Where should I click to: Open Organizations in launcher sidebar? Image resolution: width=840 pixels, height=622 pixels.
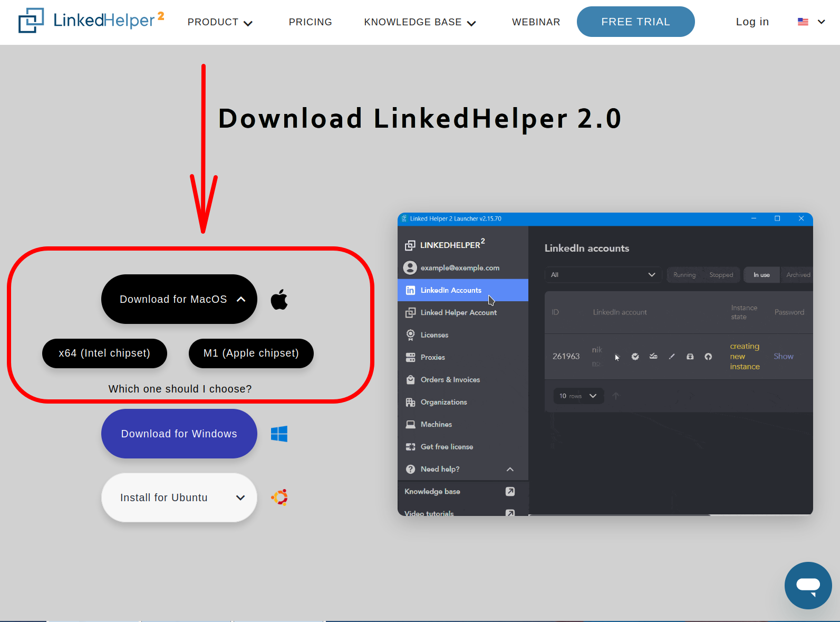coord(463,402)
